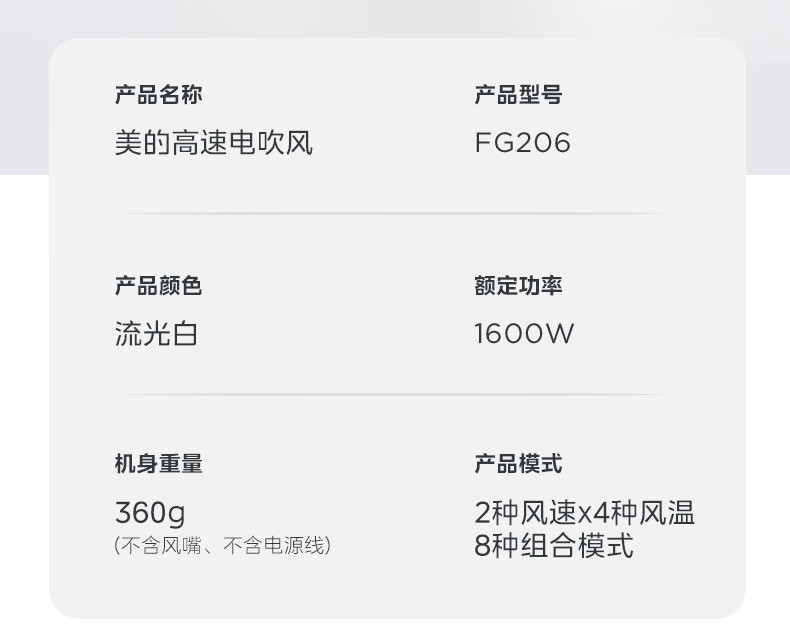Image resolution: width=790 pixels, height=642 pixels.
Task: Click the 产品模式 heading
Action: 518,464
